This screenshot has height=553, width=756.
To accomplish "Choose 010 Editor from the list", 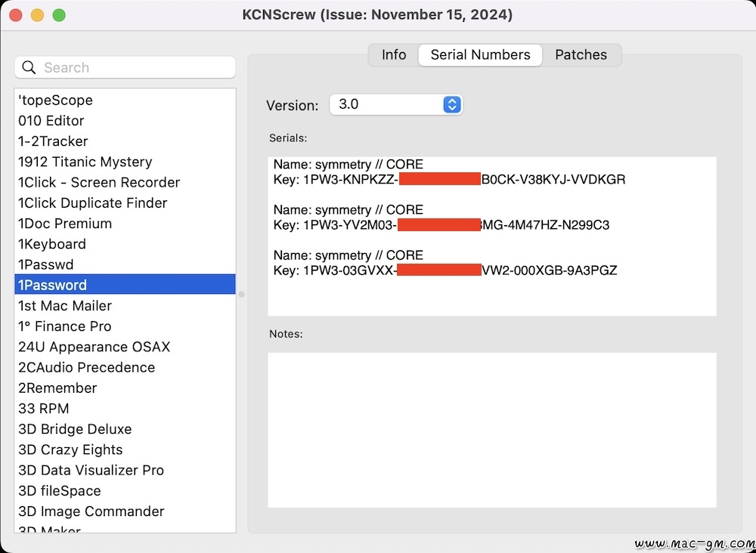I will (x=125, y=120).
